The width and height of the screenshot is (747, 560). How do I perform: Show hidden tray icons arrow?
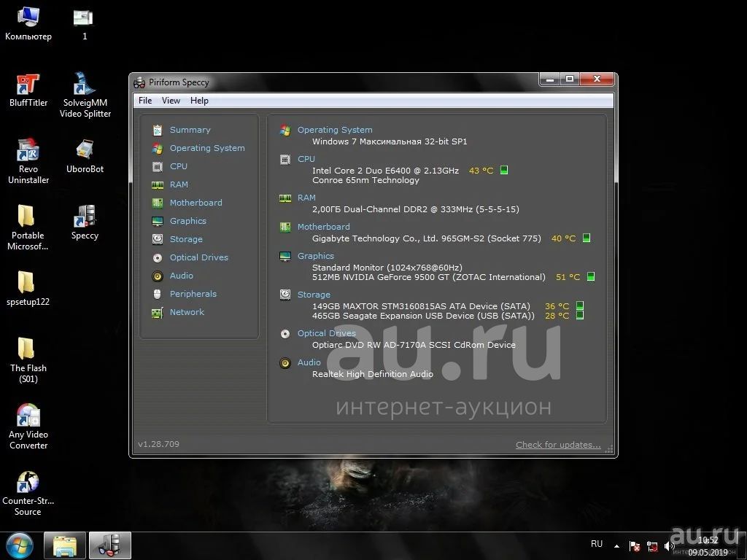[x=617, y=546]
